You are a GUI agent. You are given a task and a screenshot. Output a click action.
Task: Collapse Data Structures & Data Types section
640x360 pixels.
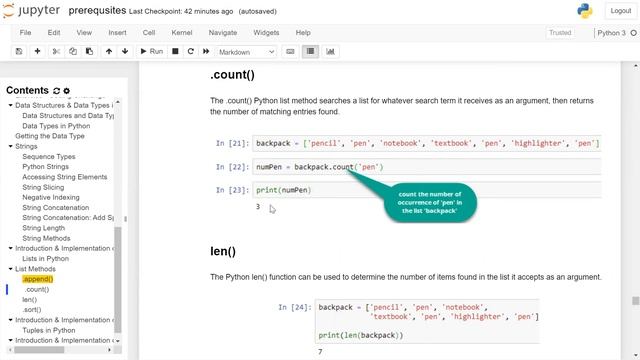[x=10, y=105]
